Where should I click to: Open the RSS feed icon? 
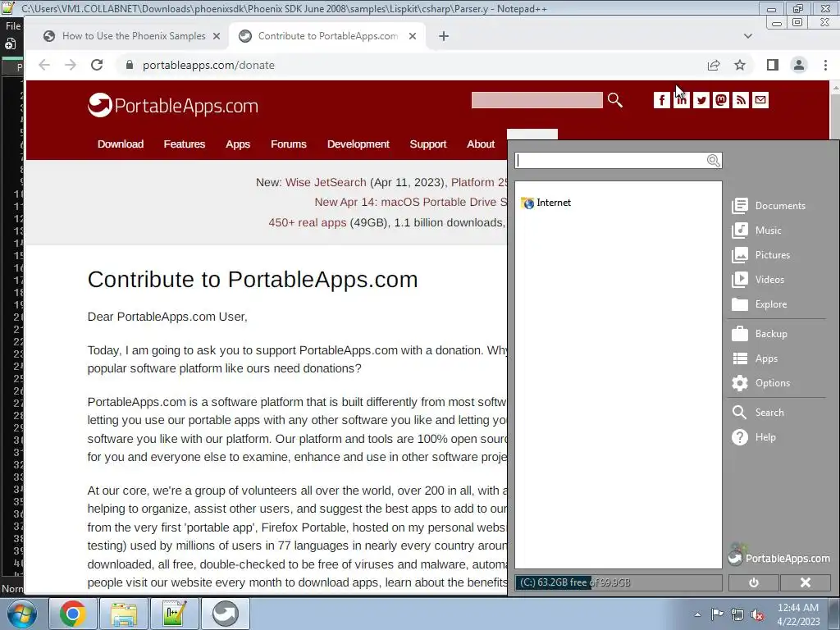tap(741, 100)
